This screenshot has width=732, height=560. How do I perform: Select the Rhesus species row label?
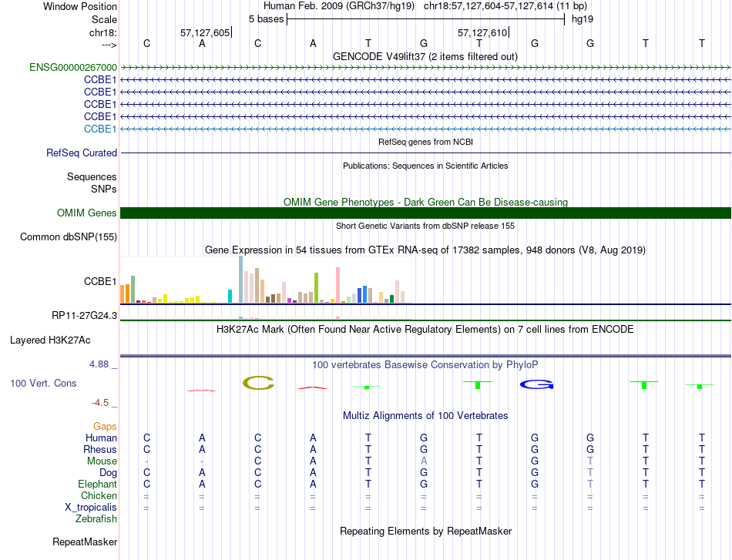tap(100, 449)
